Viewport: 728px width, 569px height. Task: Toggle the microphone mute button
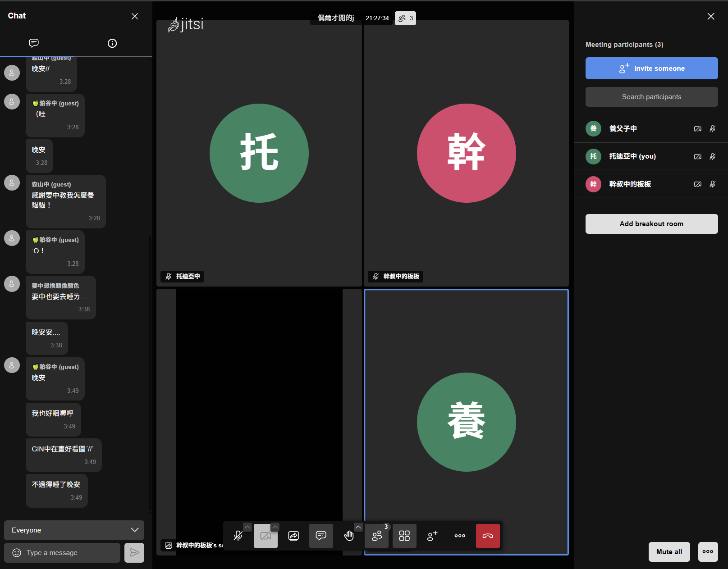click(238, 536)
